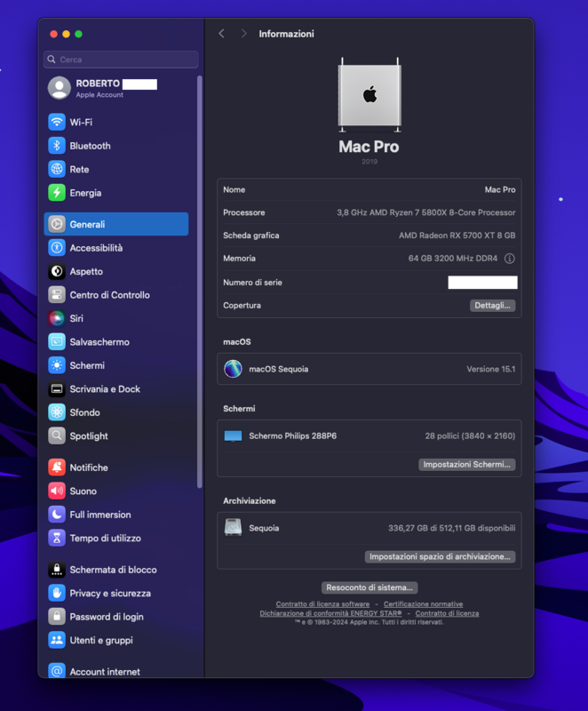Click the Versione 15.1 text

click(x=491, y=369)
